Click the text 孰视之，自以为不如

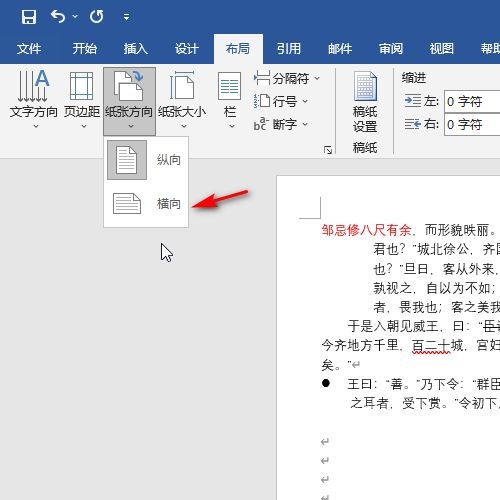[x=431, y=288]
